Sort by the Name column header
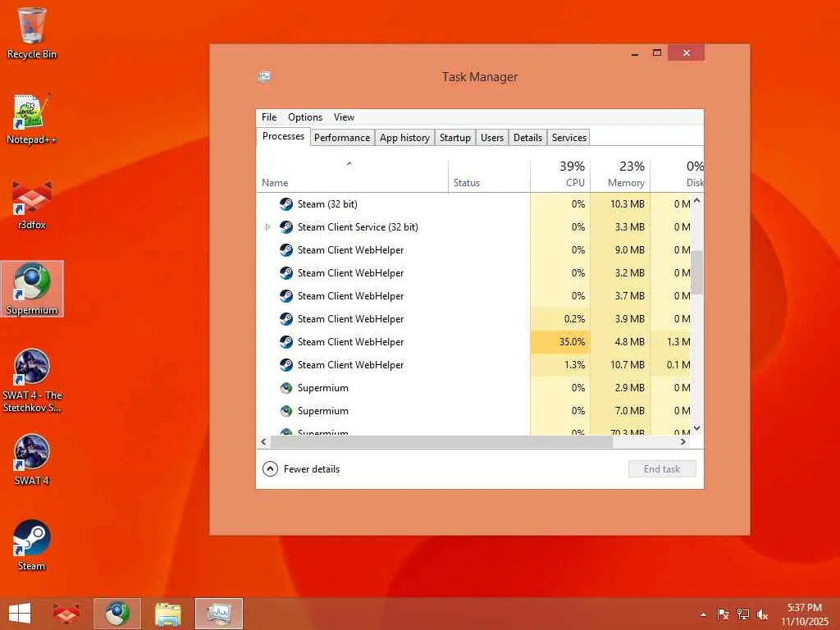 pos(352,176)
